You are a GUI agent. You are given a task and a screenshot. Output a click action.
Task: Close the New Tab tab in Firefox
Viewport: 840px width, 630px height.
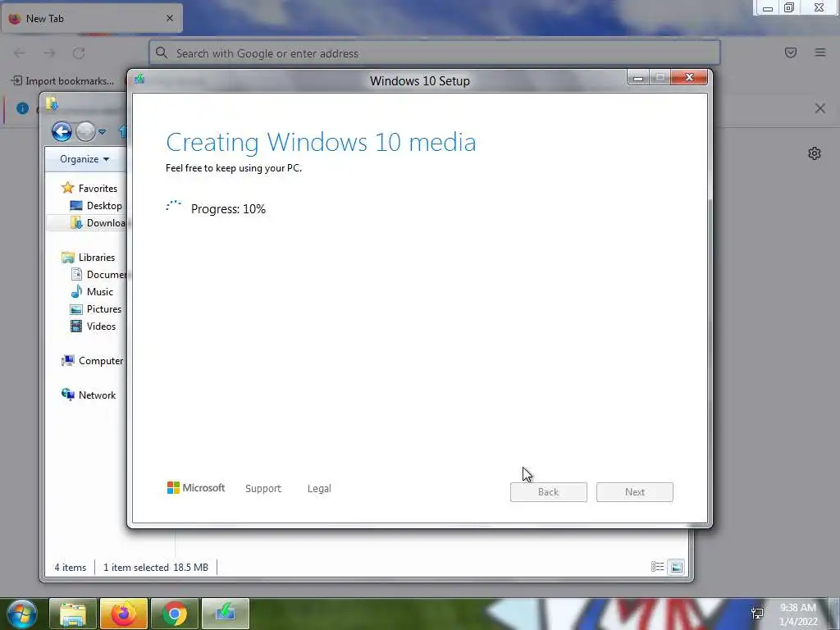coord(169,18)
